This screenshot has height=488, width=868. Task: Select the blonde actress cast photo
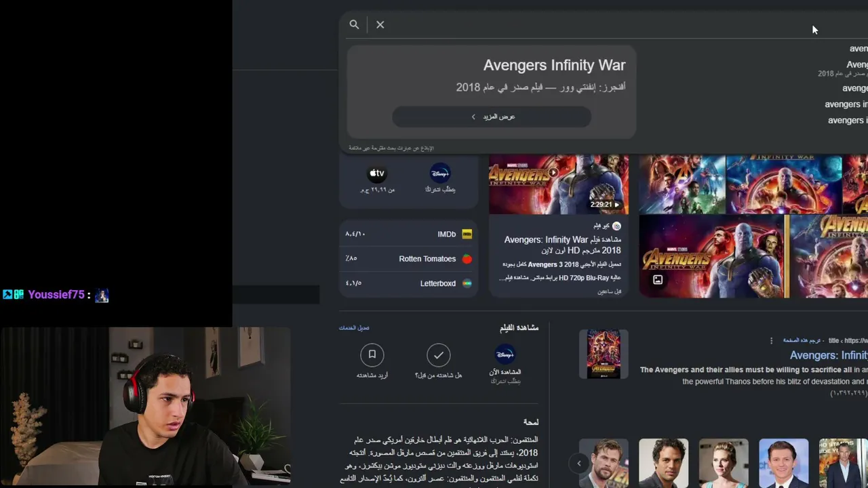(x=724, y=463)
